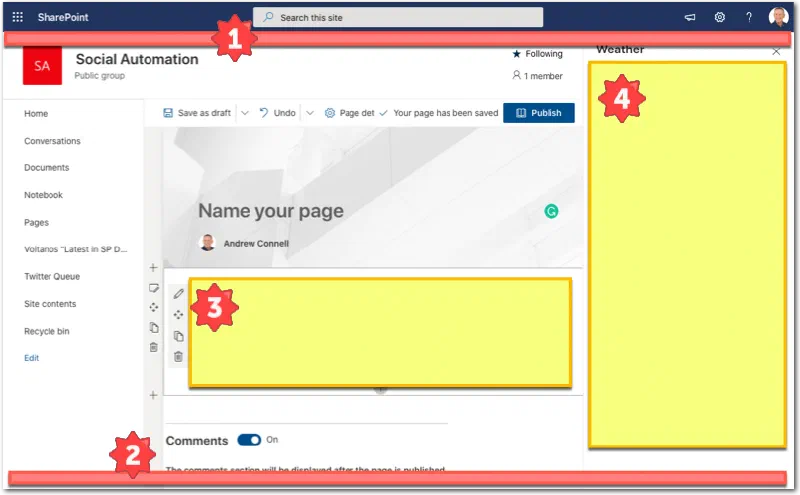Close the Weather property pane
800x495 pixels.
(776, 52)
